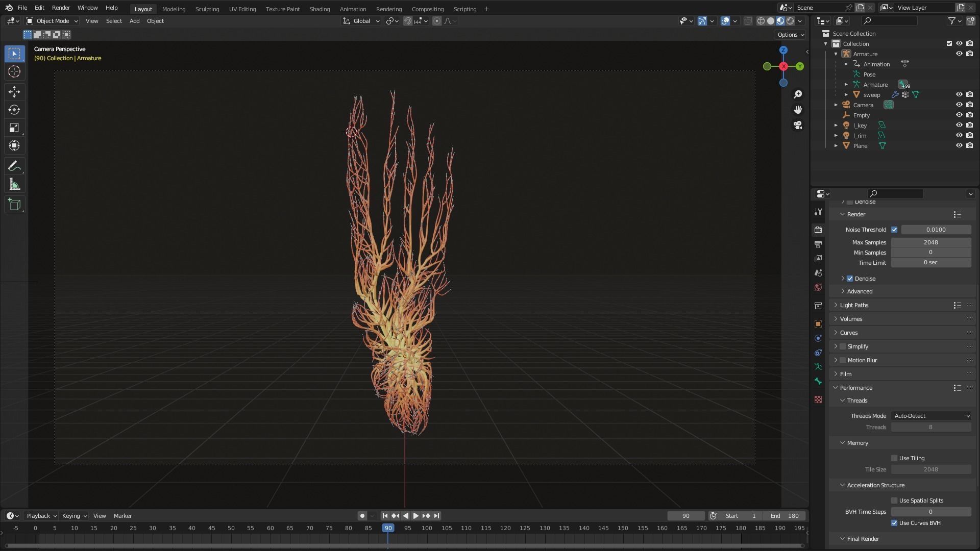Image resolution: width=980 pixels, height=551 pixels.
Task: Open the Playback menu in timeline
Action: [x=41, y=516]
